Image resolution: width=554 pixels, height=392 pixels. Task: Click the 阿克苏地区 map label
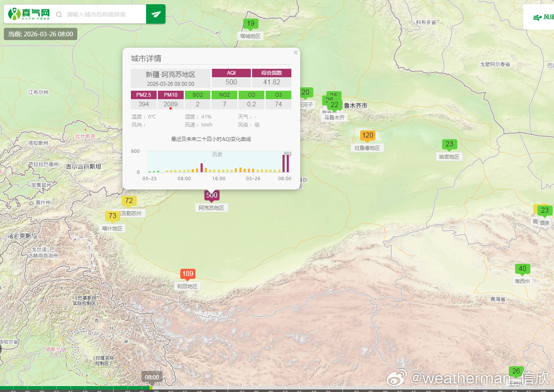[212, 208]
